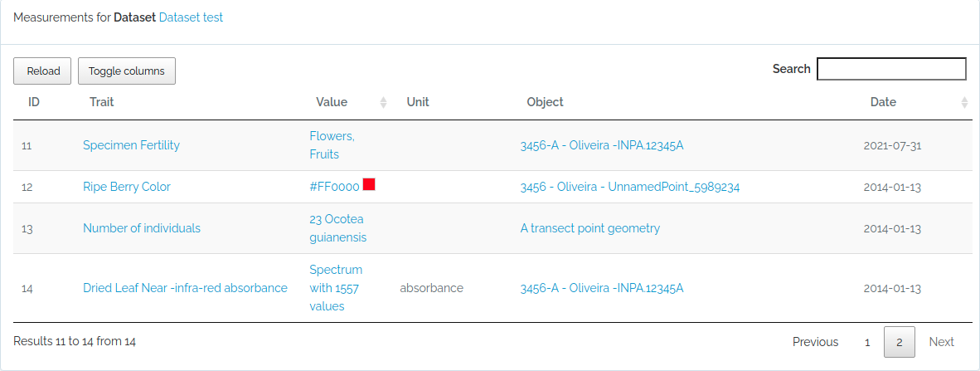Click the Date column sort arrows
This screenshot has height=371, width=980.
[x=964, y=103]
